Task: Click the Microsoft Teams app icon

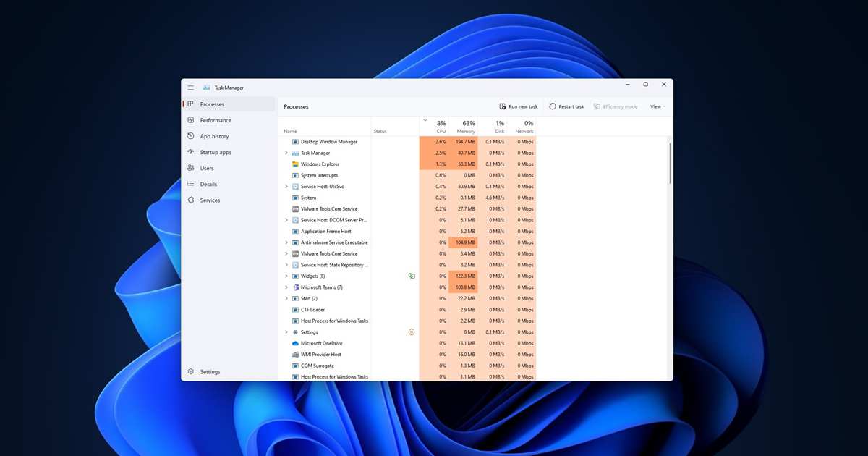Action: (295, 287)
